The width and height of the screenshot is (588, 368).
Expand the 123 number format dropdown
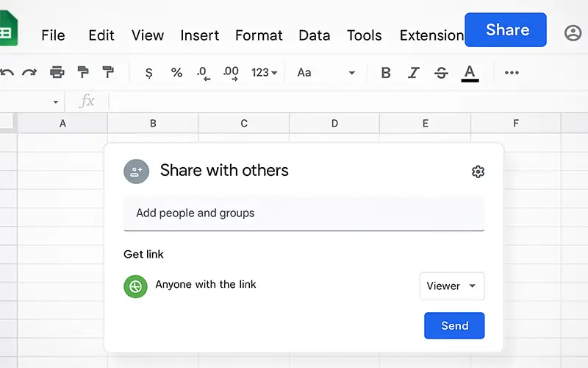pyautogui.click(x=264, y=72)
